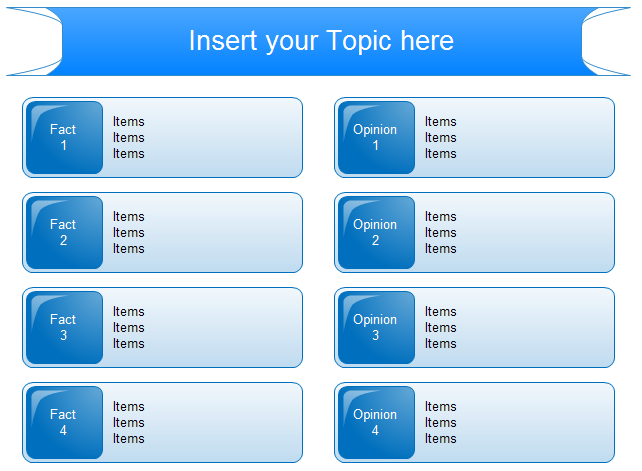
Task: Select the Opinion 4 blue tile
Action: point(376,422)
